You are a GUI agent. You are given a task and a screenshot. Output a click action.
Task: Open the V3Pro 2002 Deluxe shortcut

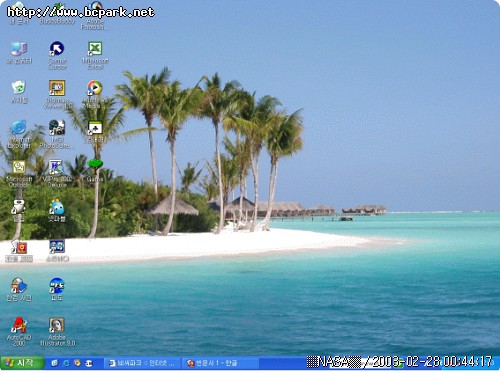click(57, 174)
